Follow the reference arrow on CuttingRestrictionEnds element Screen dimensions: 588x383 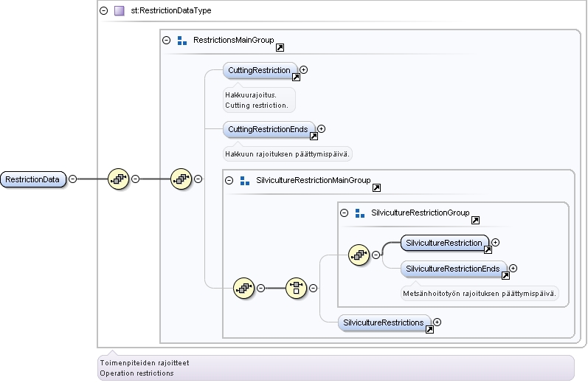(314, 137)
